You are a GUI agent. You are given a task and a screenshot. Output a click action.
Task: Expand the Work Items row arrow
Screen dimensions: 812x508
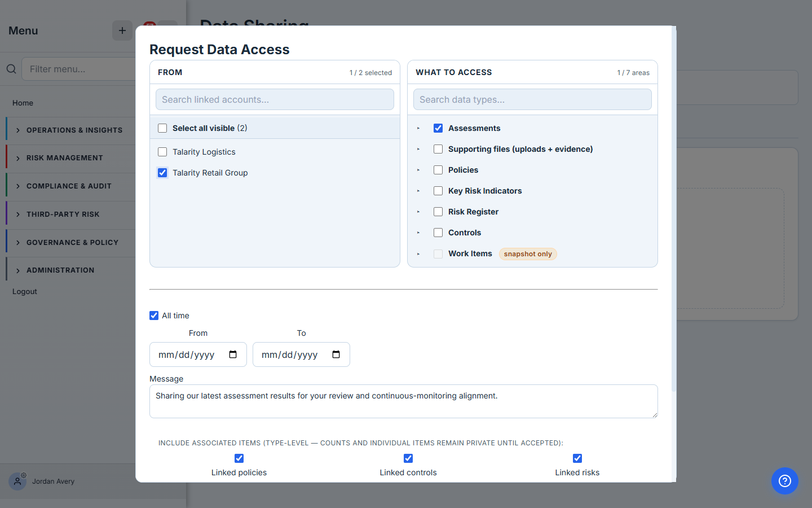pyautogui.click(x=418, y=254)
